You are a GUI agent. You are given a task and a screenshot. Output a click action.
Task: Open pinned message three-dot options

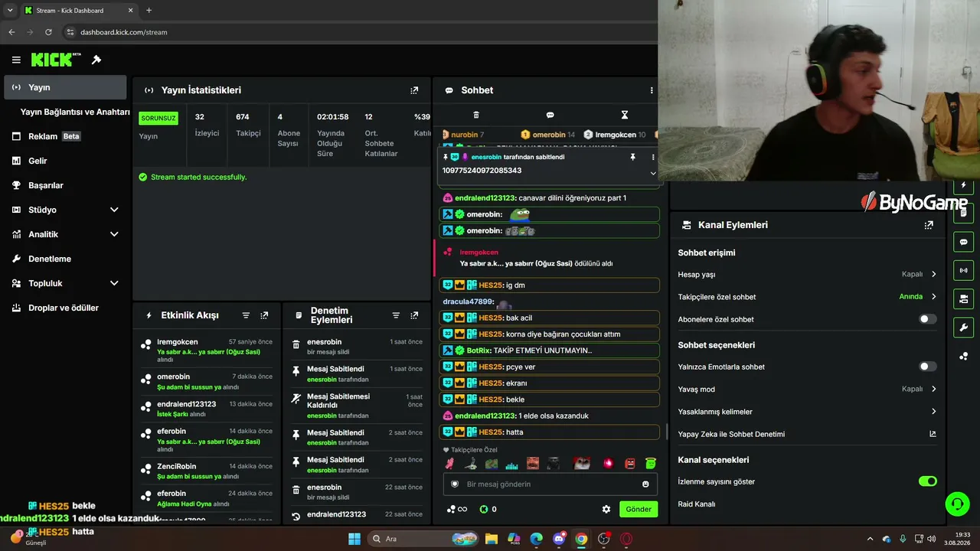click(x=653, y=157)
